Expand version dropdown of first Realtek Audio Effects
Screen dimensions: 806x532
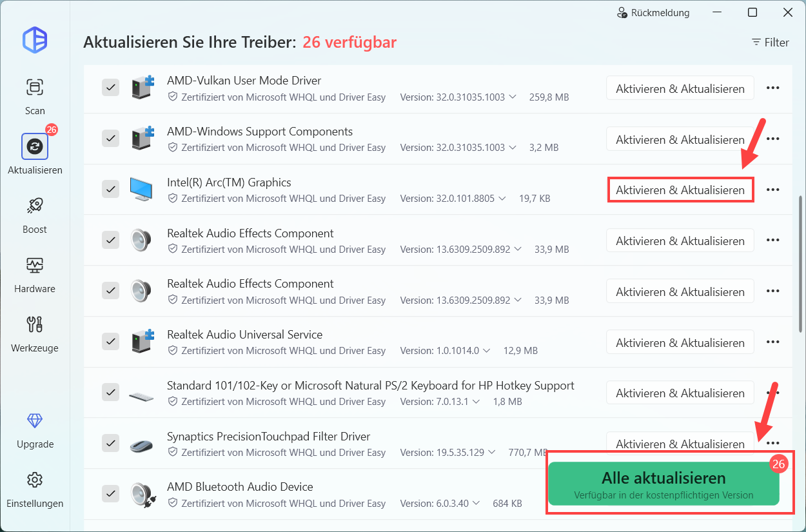tap(518, 250)
